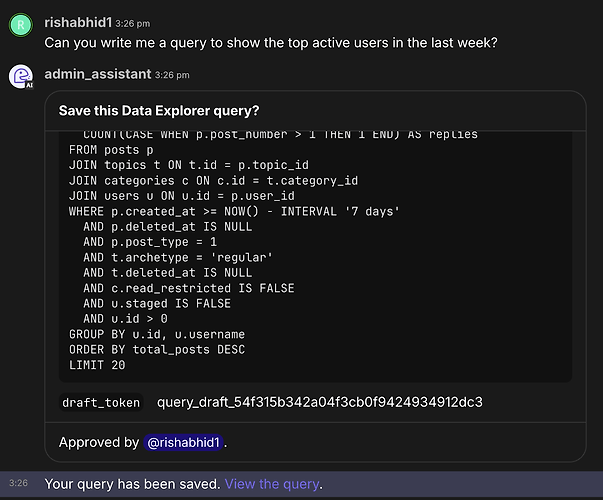Select the "AND t.archetype = 'regular'" line
Viewport: 603px width, 500px height.
178,258
